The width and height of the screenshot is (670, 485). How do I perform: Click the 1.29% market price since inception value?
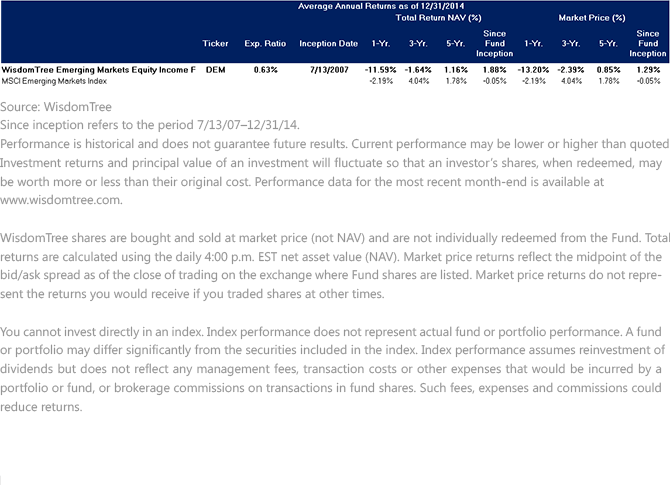tap(648, 70)
